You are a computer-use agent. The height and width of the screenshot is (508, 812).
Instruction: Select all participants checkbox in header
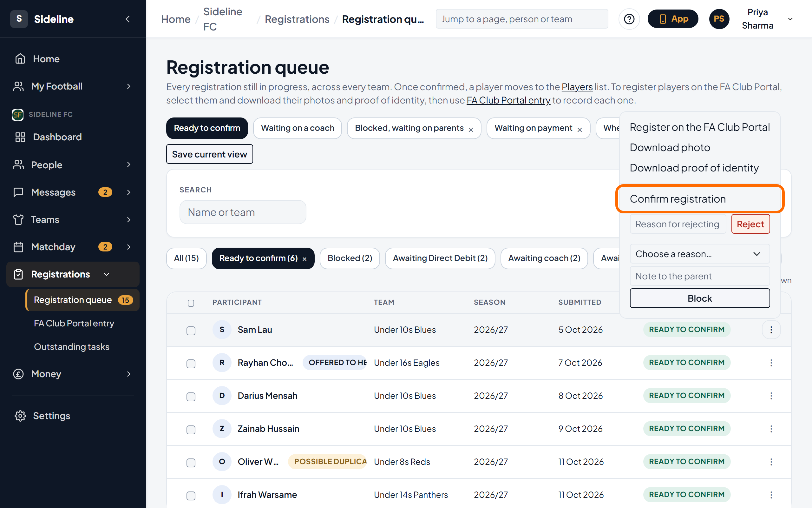[191, 303]
